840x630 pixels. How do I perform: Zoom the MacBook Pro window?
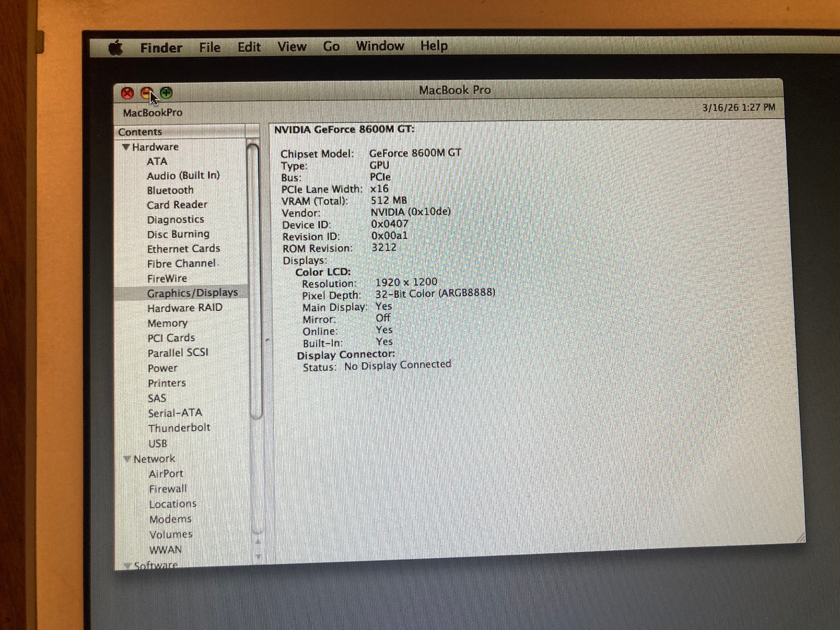click(166, 93)
